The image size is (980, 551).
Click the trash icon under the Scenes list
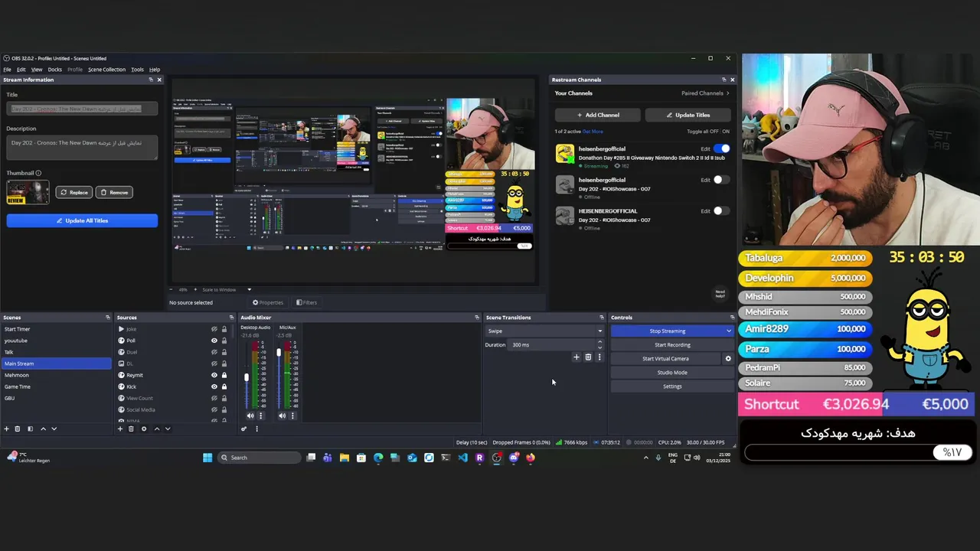pos(18,429)
